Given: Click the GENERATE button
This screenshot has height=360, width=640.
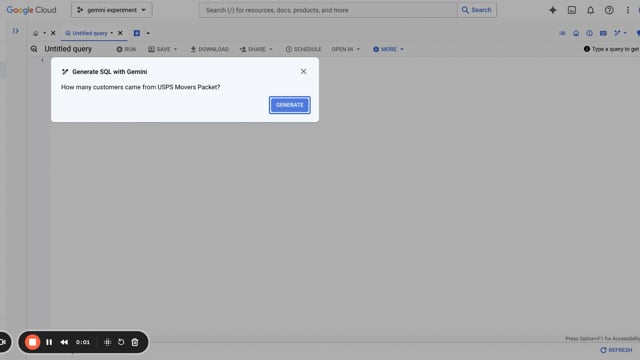Looking at the screenshot, I should pos(290,105).
